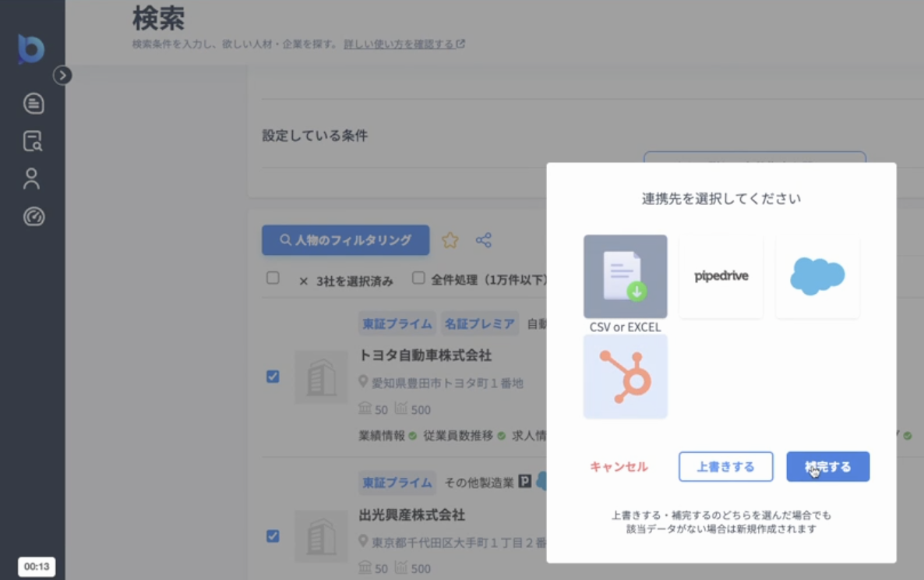924x580 pixels.
Task: Select Salesforce cloud integration option
Action: click(817, 277)
